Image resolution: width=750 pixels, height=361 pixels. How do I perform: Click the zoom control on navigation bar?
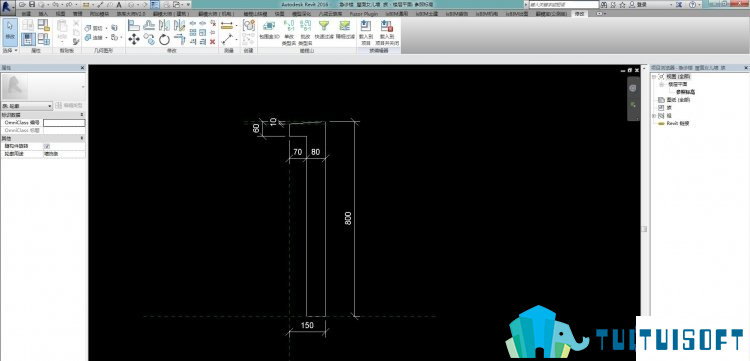[x=633, y=104]
